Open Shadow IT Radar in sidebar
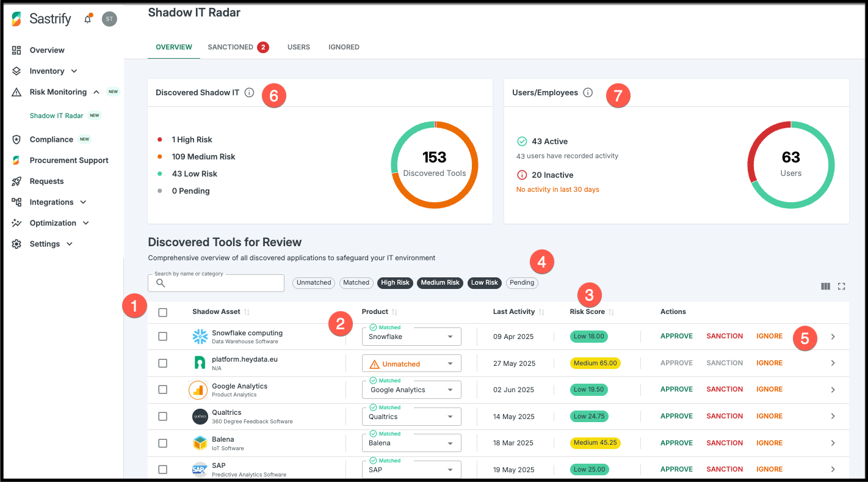 56,115
